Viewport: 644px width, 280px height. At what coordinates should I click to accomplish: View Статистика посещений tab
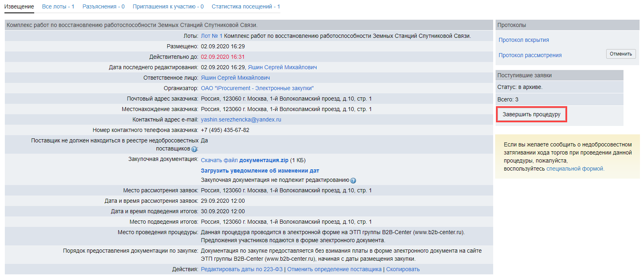(245, 6)
